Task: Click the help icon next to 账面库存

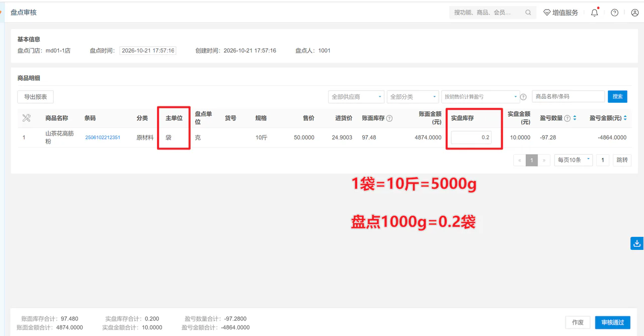Action: pos(389,118)
